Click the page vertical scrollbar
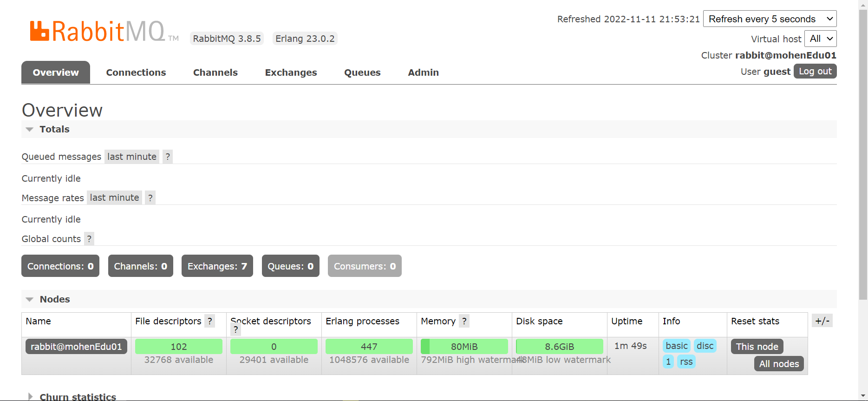 click(x=863, y=154)
